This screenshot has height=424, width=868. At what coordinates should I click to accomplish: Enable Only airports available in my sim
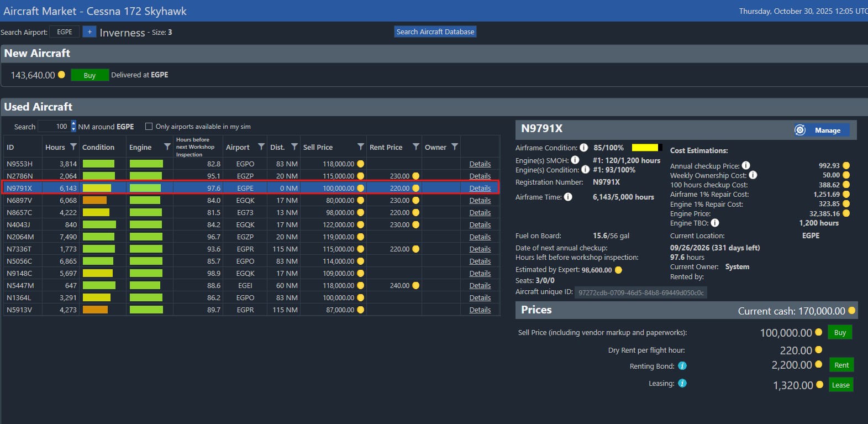149,127
